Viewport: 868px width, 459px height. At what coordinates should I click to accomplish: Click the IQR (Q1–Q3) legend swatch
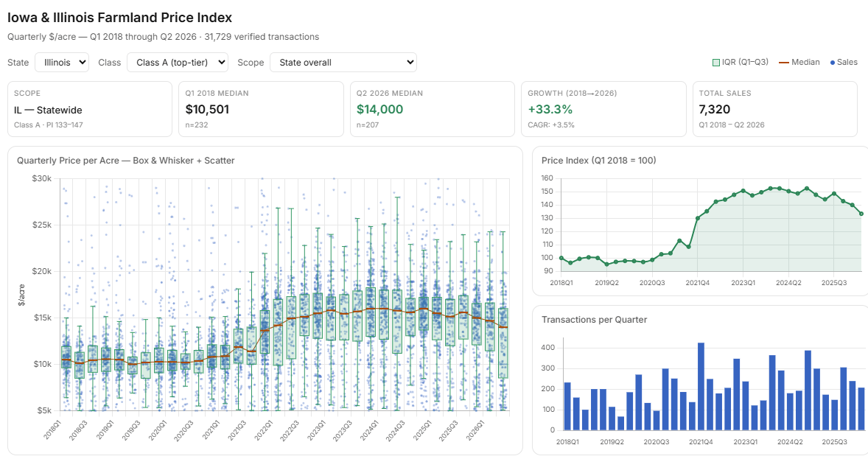[x=715, y=63]
